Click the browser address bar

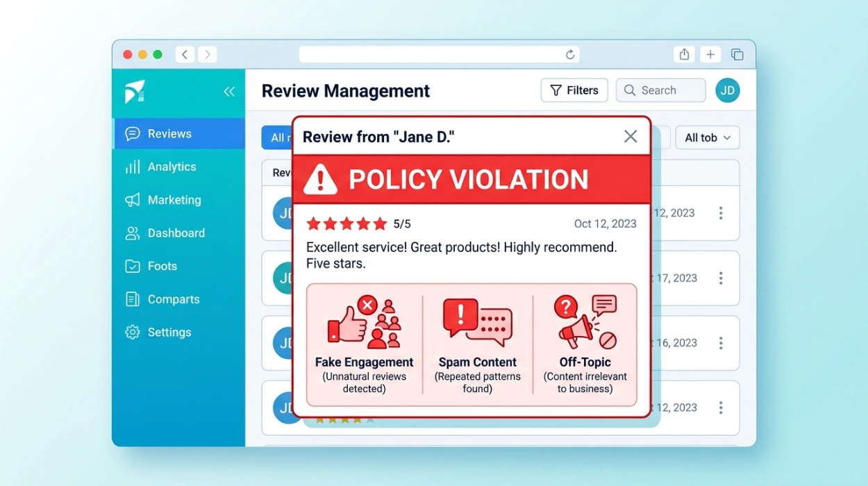(439, 54)
